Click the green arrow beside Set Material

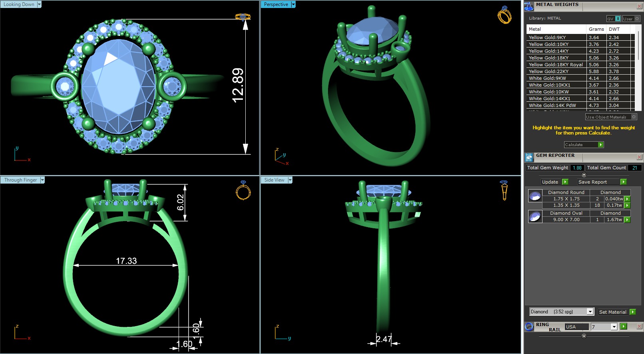point(632,312)
